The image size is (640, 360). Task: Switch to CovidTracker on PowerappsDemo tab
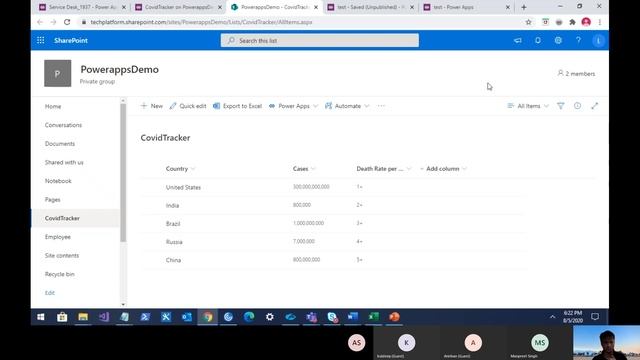179,7
